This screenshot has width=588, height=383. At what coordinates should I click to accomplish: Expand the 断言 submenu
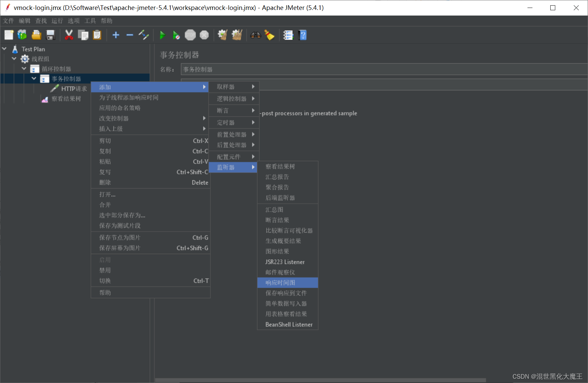pos(234,110)
